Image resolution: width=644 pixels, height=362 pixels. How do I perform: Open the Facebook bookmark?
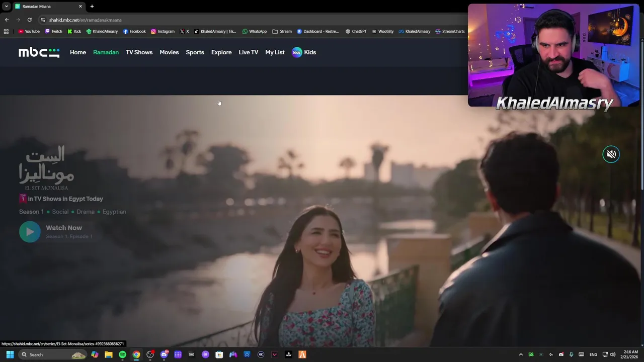point(134,31)
